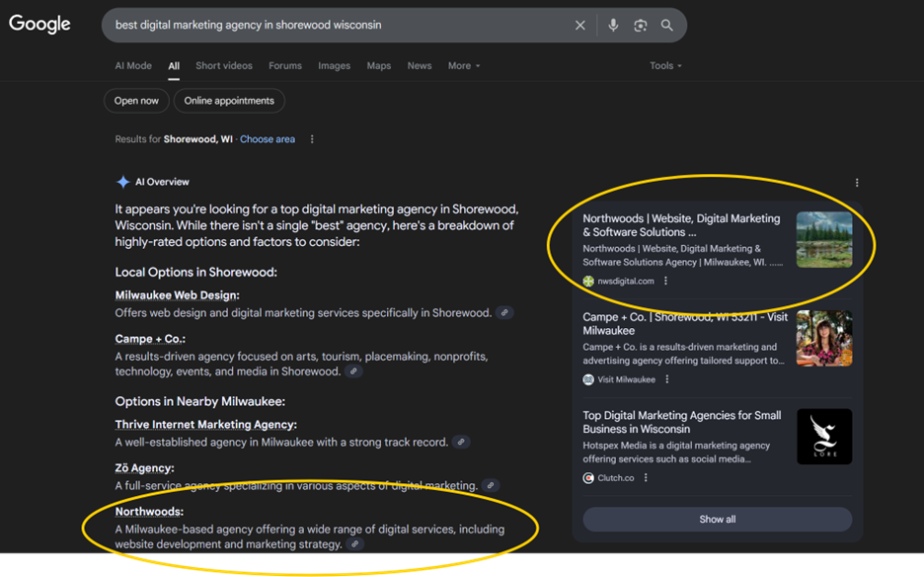
Task: Open the three-dot menu beside Choose area
Action: tap(312, 139)
